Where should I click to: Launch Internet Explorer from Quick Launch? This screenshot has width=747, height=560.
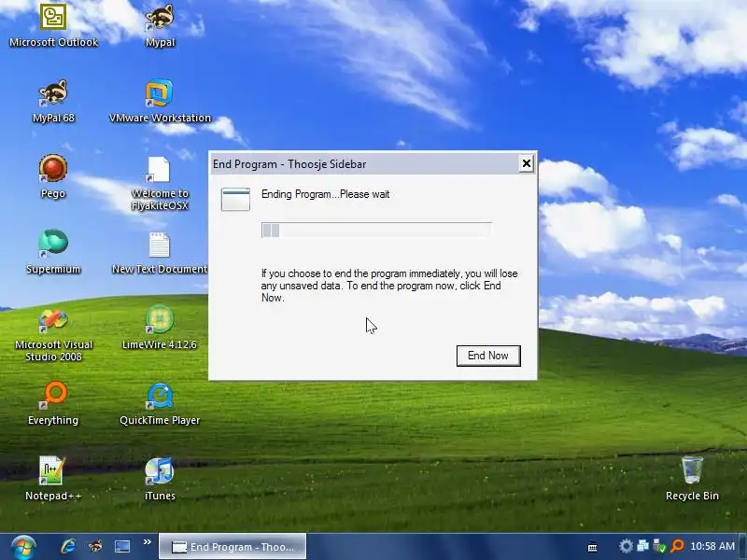(68, 546)
